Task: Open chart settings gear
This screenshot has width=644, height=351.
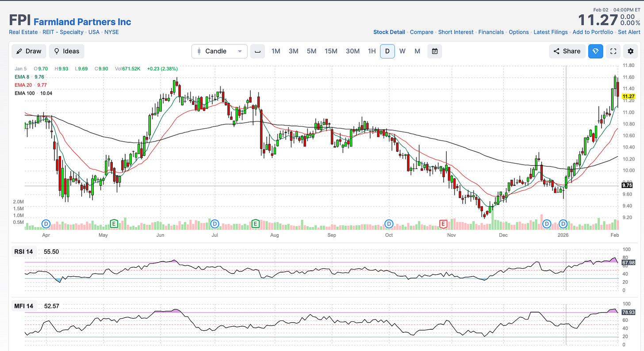Action: coord(631,51)
